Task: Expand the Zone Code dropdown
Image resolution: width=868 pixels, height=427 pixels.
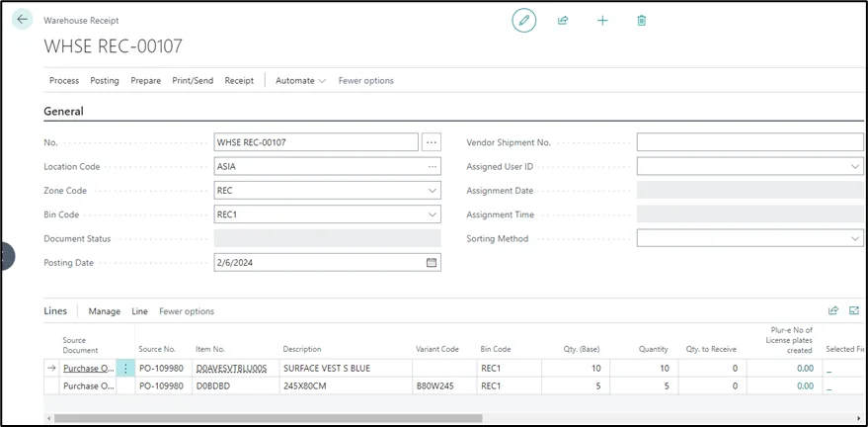Action: click(432, 191)
